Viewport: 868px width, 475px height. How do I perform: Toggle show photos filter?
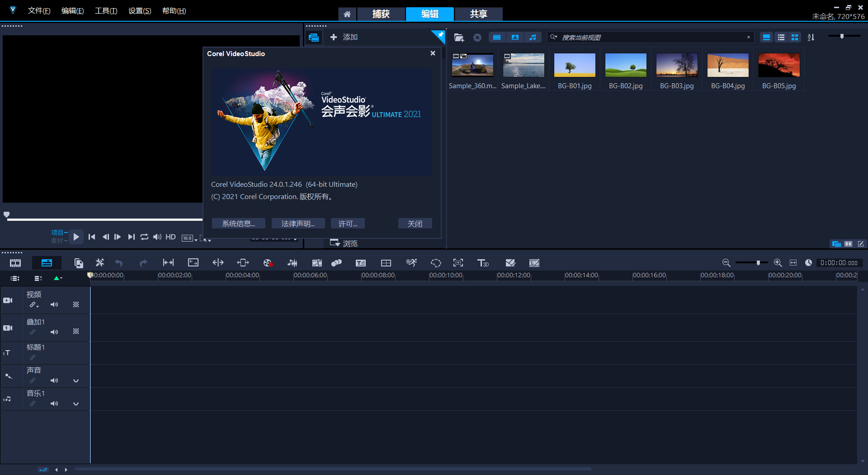click(515, 38)
